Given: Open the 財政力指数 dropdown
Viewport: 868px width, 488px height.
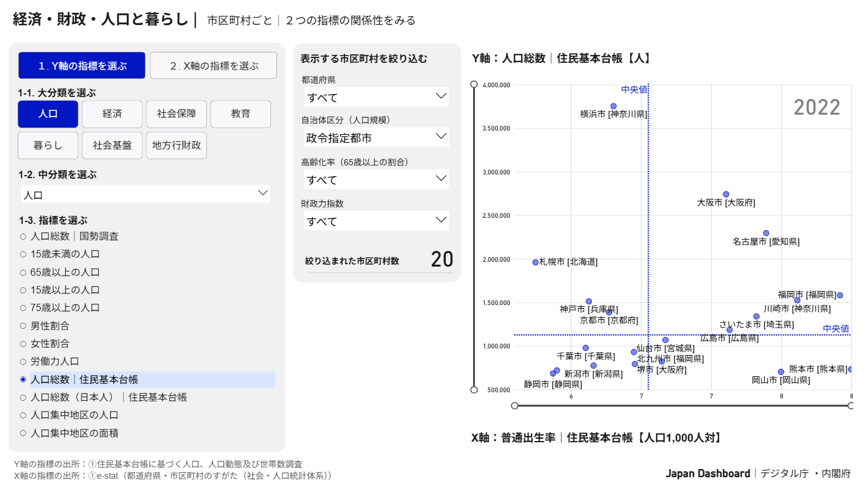Looking at the screenshot, I should tap(376, 220).
